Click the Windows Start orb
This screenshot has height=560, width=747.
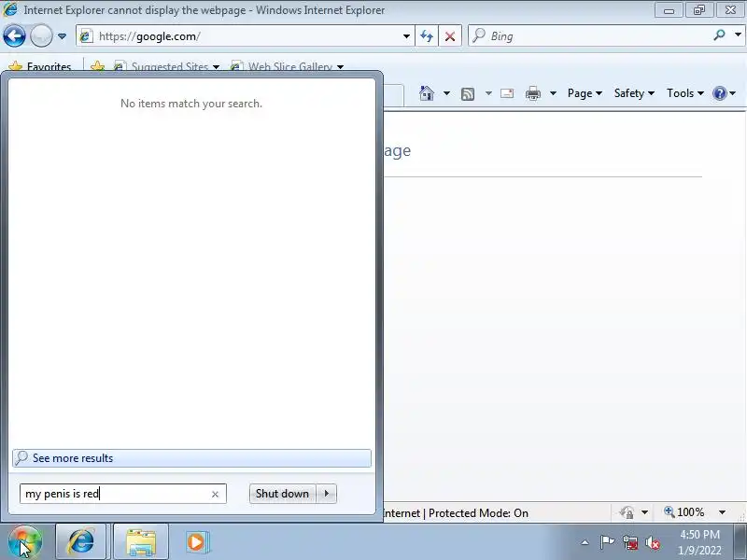coord(25,542)
